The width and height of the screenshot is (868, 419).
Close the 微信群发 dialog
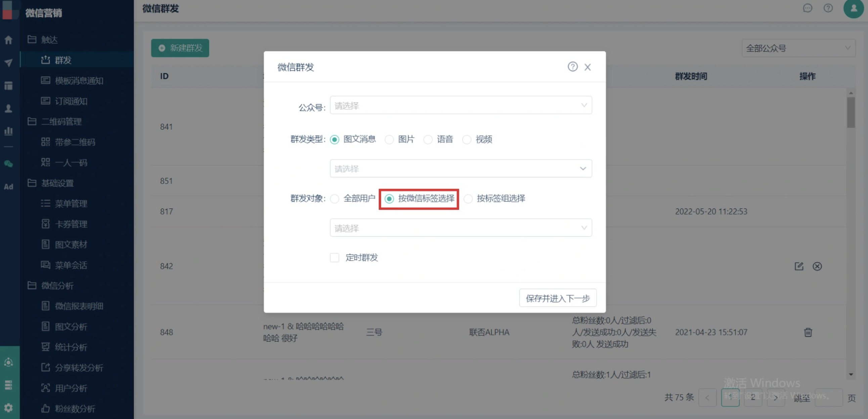(x=587, y=67)
